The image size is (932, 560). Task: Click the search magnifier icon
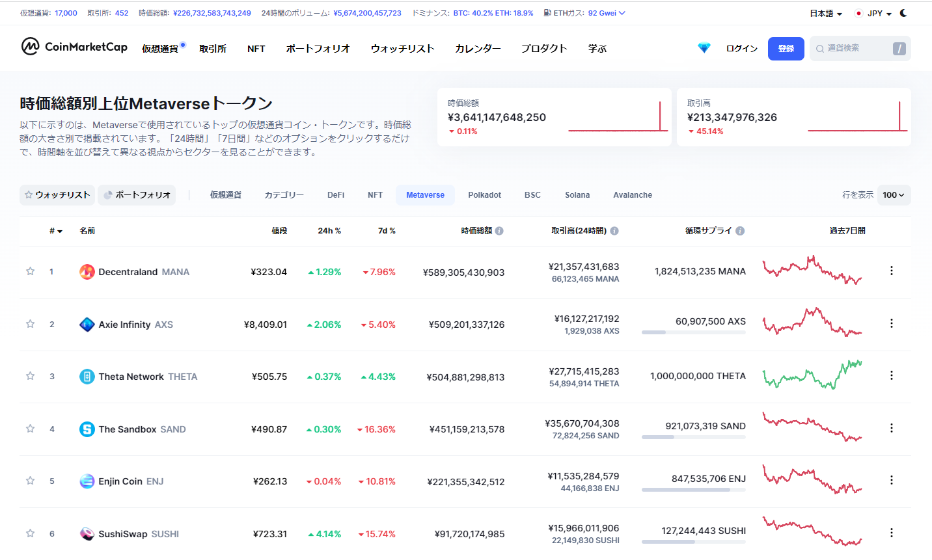click(x=820, y=49)
